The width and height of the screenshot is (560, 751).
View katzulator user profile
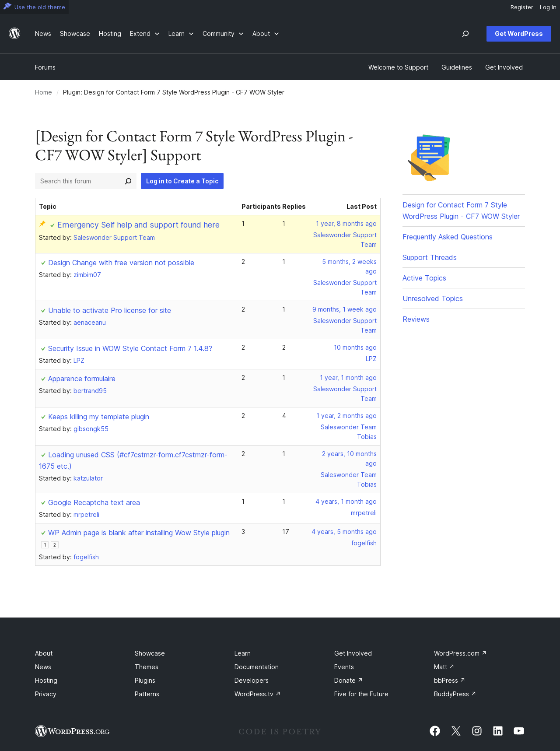pyautogui.click(x=88, y=478)
